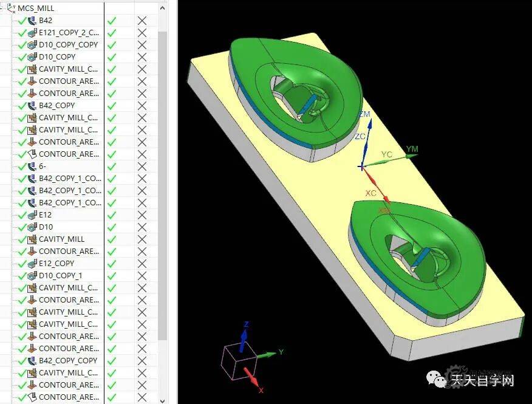The image size is (532, 404).
Task: Click the D10_COPY_COPY operation icon
Action: [32, 45]
